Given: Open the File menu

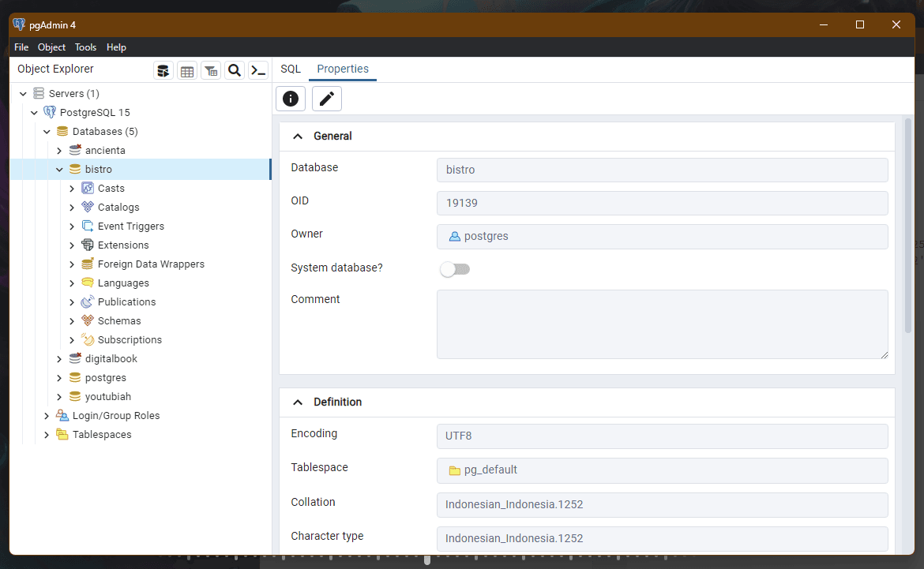Looking at the screenshot, I should [21, 47].
